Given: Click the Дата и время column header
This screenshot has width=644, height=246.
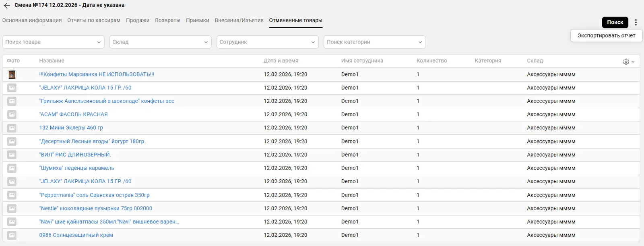Looking at the screenshot, I should tap(281, 61).
